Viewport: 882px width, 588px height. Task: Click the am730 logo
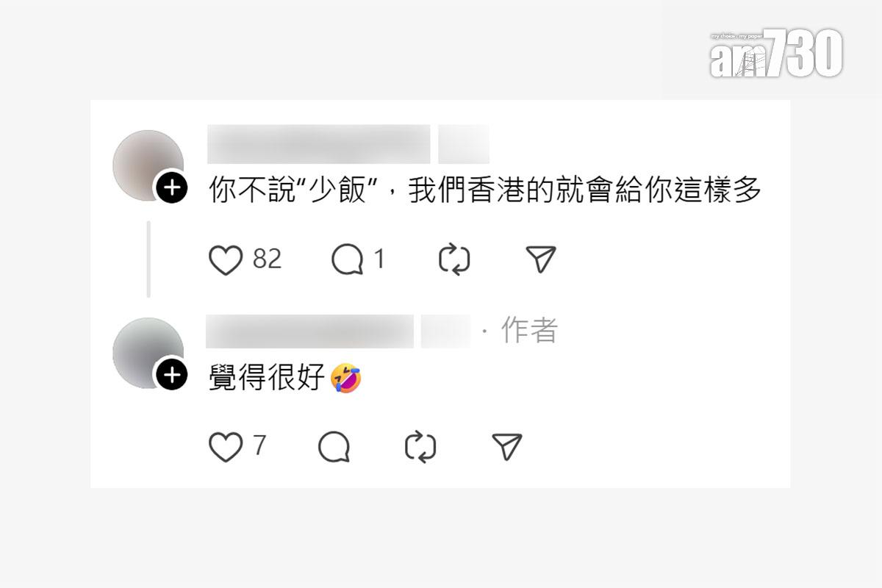(775, 53)
